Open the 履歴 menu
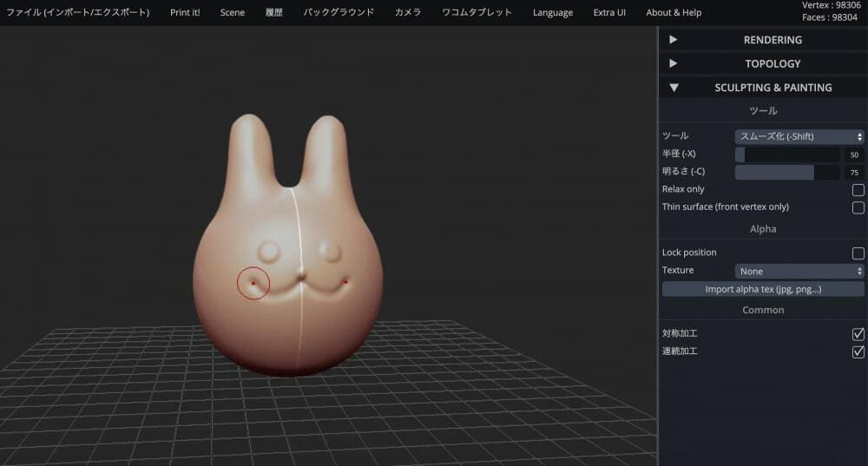Image resolution: width=868 pixels, height=466 pixels. pos(274,12)
